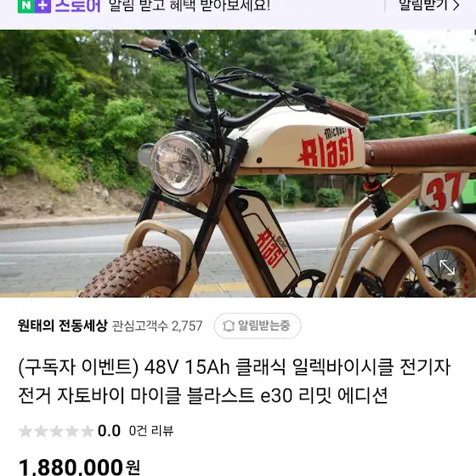Click the first gray rating star
The height and width of the screenshot is (476, 476).
pyautogui.click(x=25, y=431)
